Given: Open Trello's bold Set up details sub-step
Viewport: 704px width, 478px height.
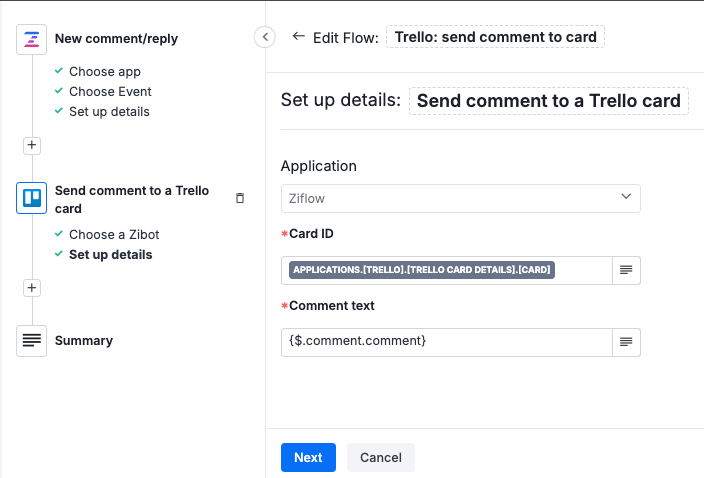Looking at the screenshot, I should [x=110, y=255].
